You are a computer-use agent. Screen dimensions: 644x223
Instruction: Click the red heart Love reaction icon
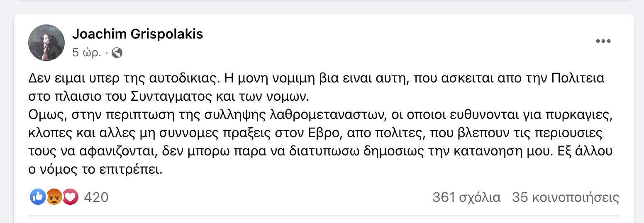[x=71, y=197]
